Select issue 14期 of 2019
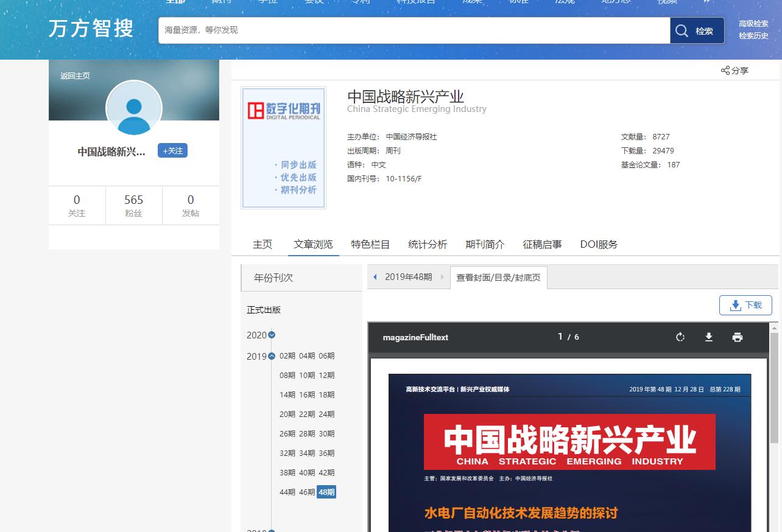 click(x=287, y=395)
